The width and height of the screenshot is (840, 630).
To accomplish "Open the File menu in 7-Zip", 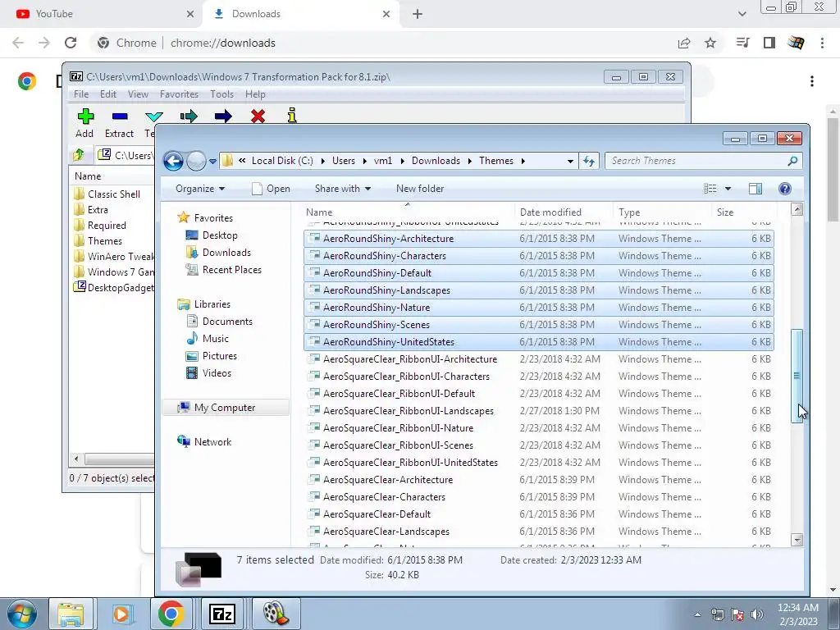I will point(81,94).
